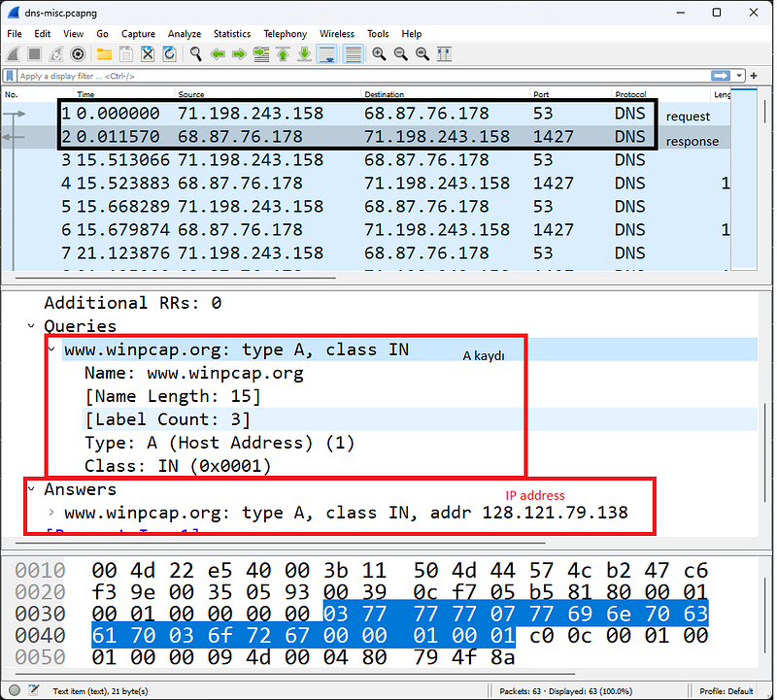
Task: Click hex row offset 0050
Action: pyautogui.click(x=40, y=657)
